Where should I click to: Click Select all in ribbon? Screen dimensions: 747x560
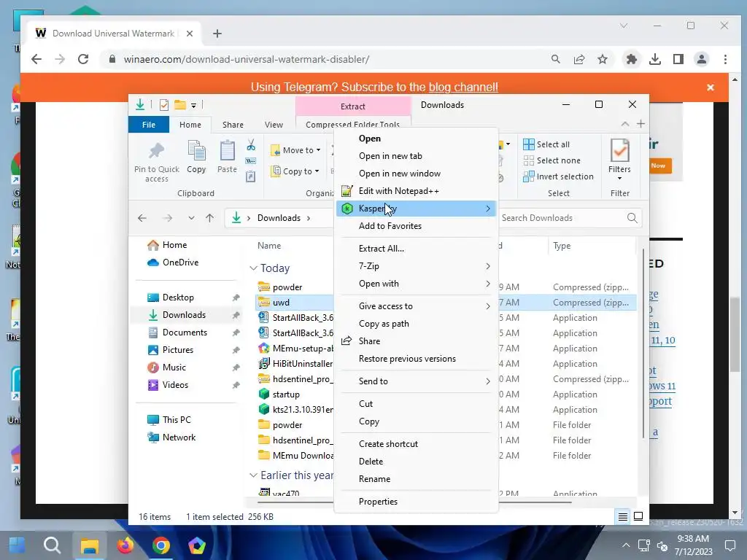tap(546, 144)
